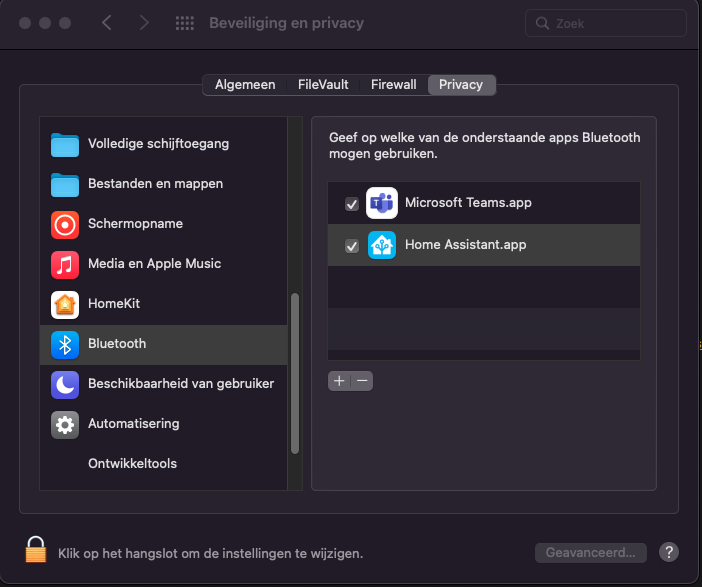This screenshot has height=587, width=702.
Task: Click in the Zoek search field
Action: (606, 23)
